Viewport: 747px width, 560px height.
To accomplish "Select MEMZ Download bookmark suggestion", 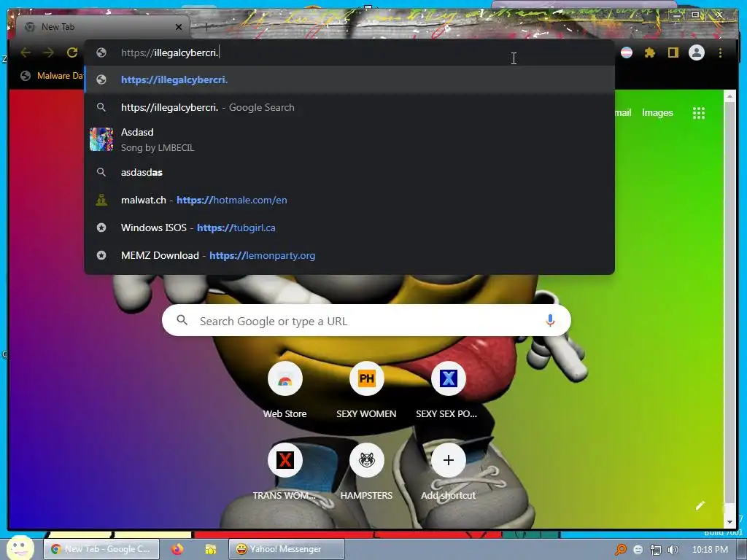I will tap(349, 255).
